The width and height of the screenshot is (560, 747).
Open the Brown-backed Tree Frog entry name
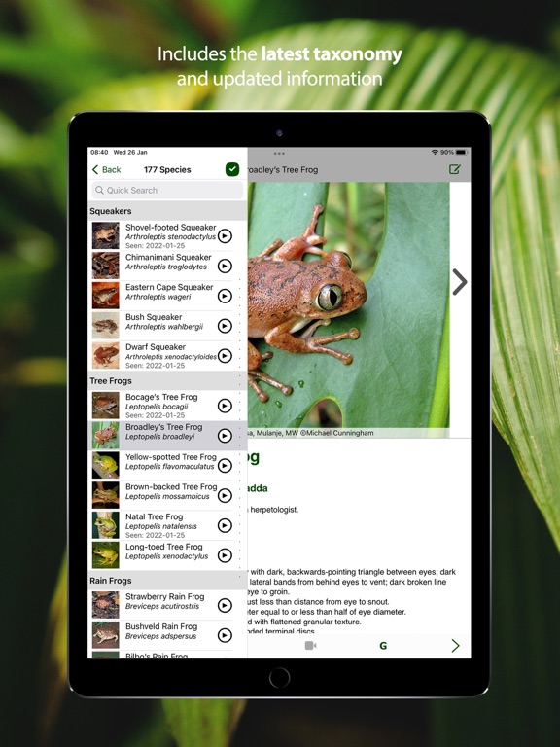pyautogui.click(x=171, y=487)
